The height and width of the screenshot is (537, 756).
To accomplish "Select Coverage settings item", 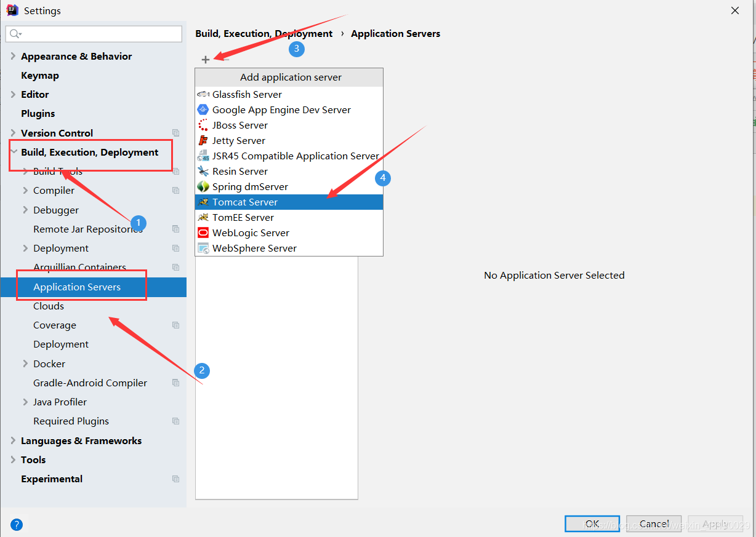I will 55,325.
